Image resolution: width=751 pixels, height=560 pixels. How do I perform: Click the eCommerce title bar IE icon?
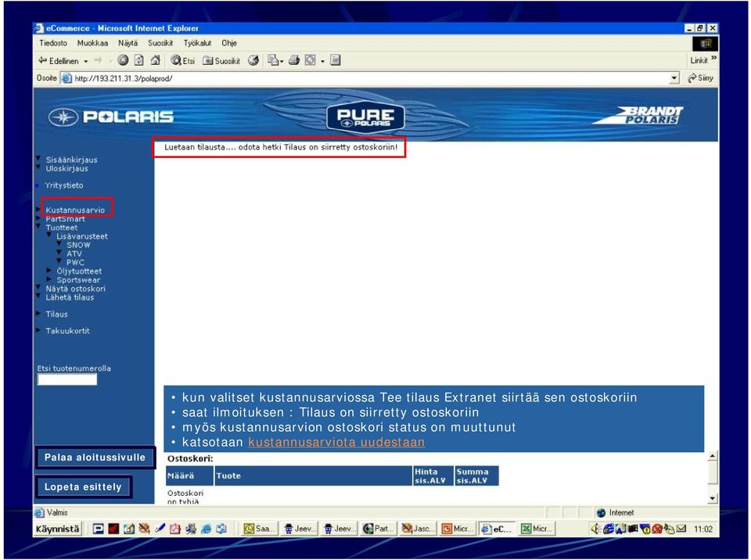(x=39, y=28)
